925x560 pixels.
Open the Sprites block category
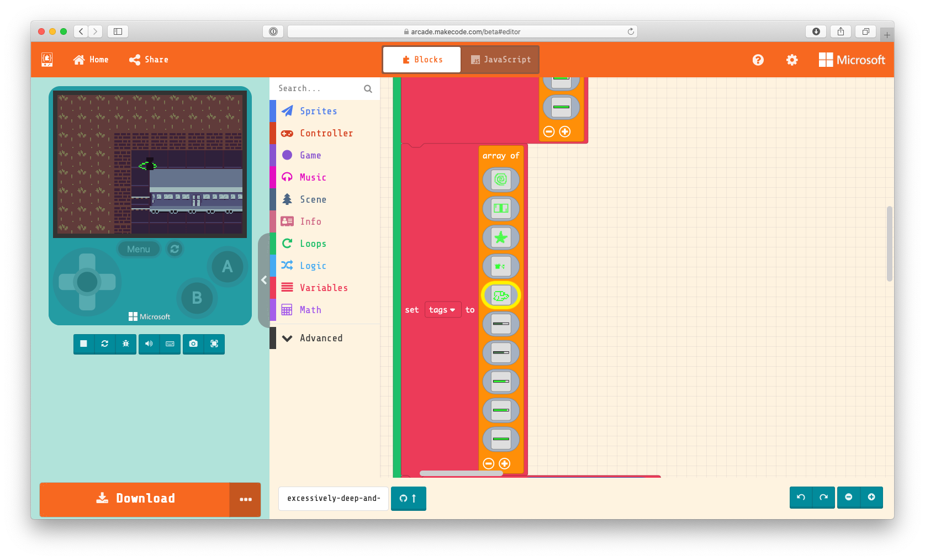pos(325,111)
